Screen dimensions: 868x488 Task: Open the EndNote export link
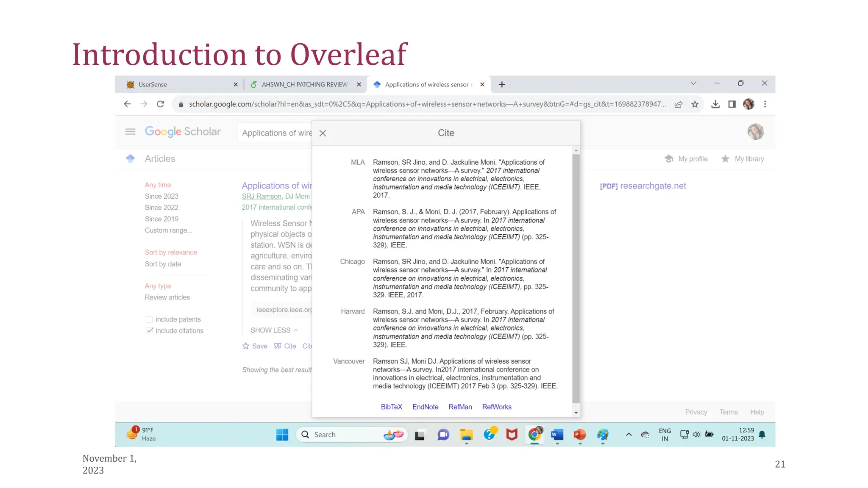pyautogui.click(x=425, y=407)
